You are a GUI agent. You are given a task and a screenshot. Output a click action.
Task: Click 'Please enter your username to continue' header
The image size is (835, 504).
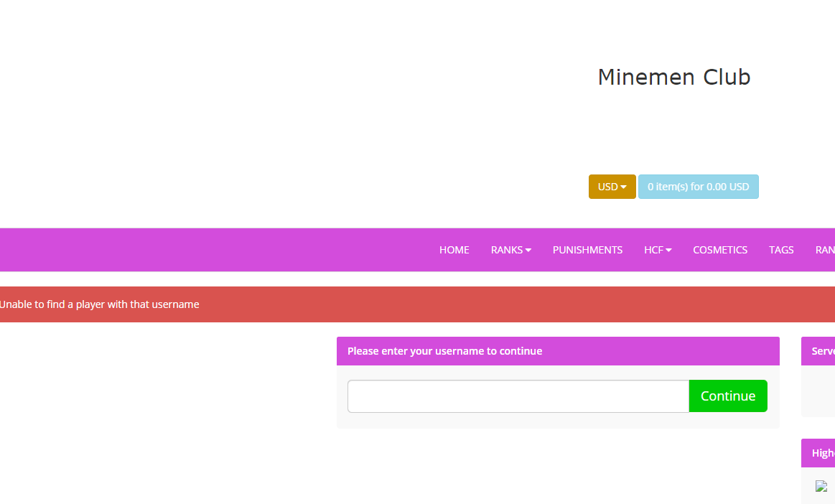pos(558,351)
